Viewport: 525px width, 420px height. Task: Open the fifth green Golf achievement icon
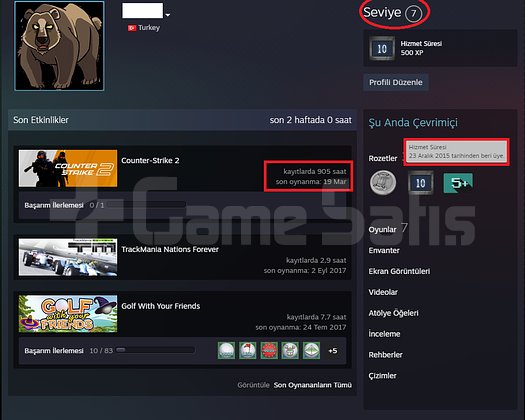(x=311, y=351)
